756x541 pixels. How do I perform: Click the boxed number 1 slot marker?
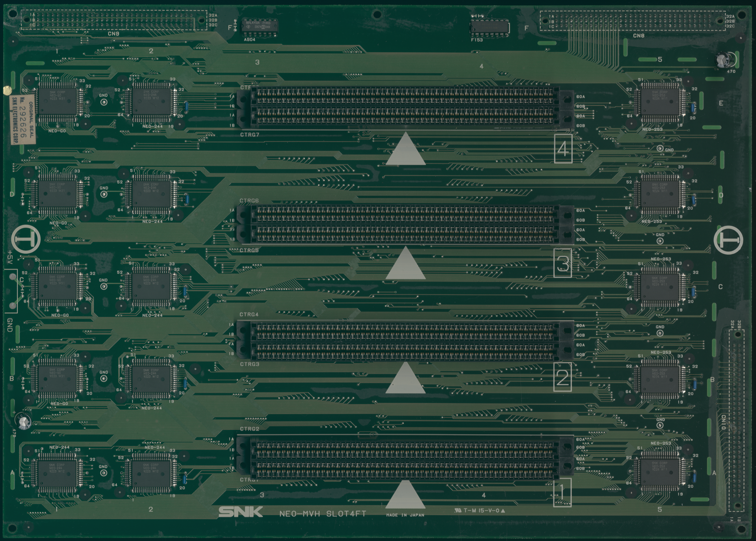click(x=562, y=492)
